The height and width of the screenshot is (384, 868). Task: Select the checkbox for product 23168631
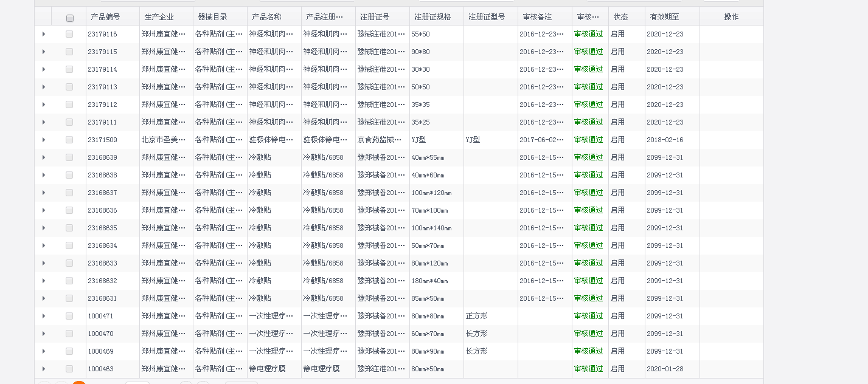[69, 298]
